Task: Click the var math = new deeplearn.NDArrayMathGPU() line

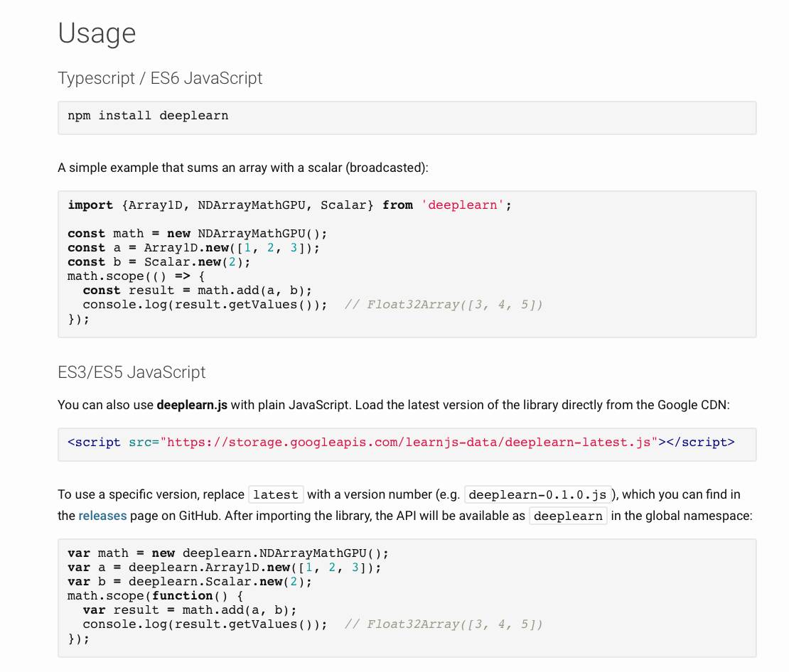Action: 228,553
